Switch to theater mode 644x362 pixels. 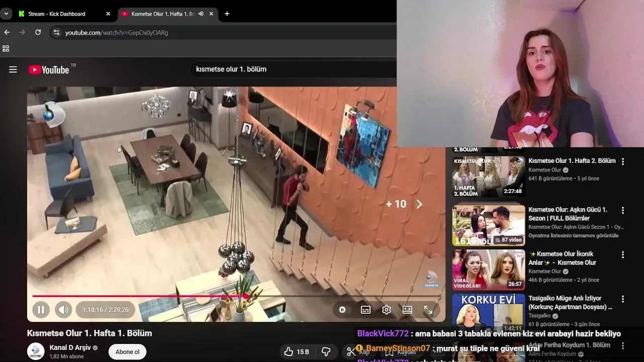(x=408, y=310)
